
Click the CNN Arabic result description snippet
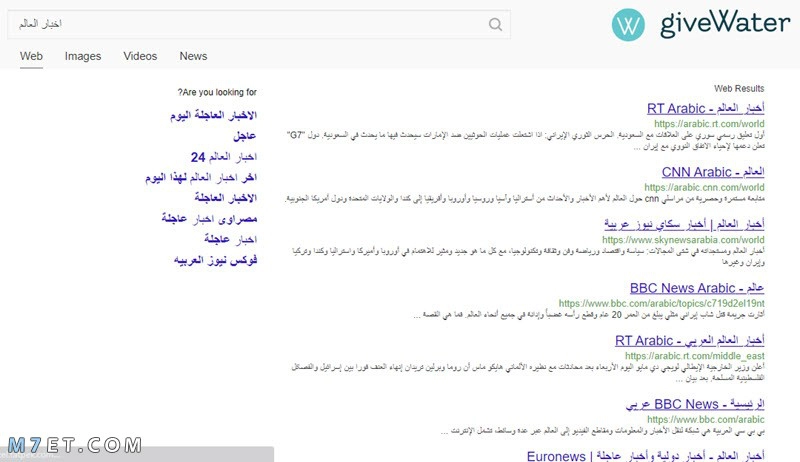(525, 198)
